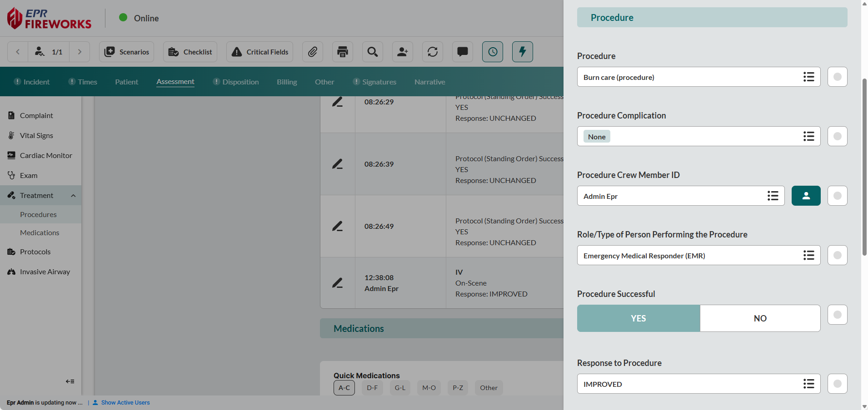This screenshot has height=410, width=868.
Task: Select the crew member icon beside Admin Epr
Action: point(806,196)
